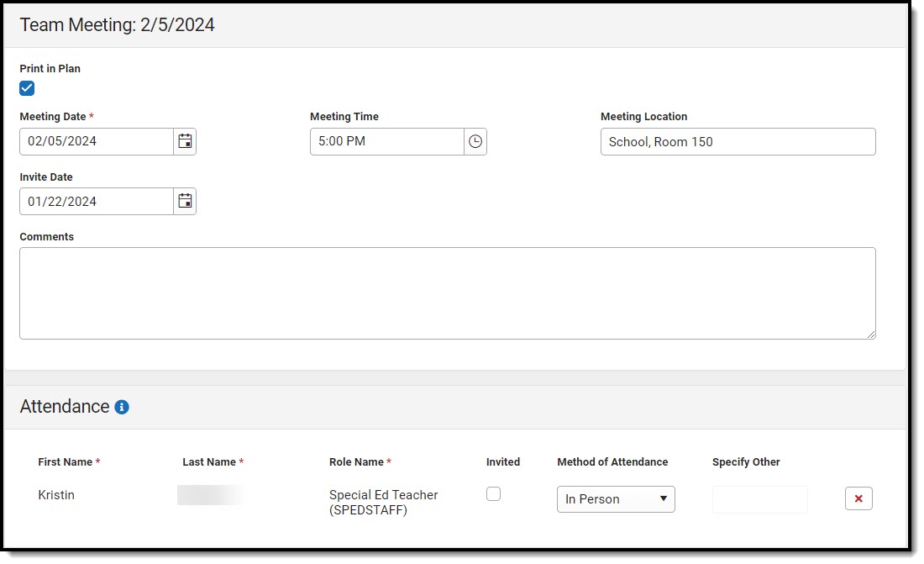This screenshot has height=564, width=924.
Task: Click the Comments label
Action: (46, 236)
